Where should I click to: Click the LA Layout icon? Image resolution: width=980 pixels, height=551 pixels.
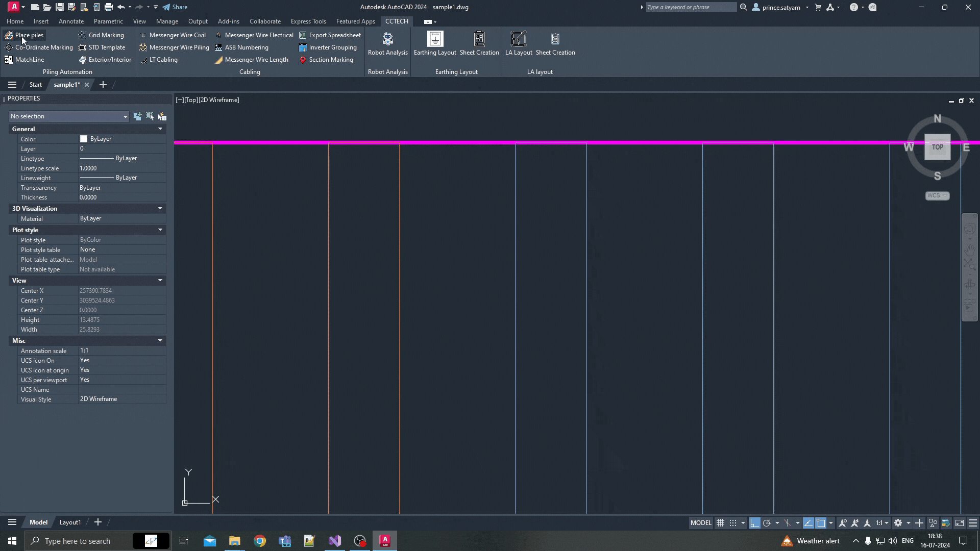point(519,44)
